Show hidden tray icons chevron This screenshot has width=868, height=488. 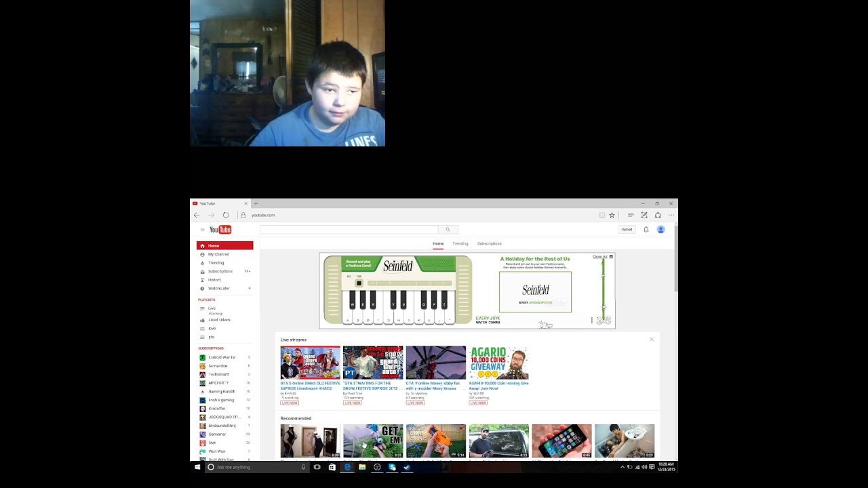pos(623,467)
